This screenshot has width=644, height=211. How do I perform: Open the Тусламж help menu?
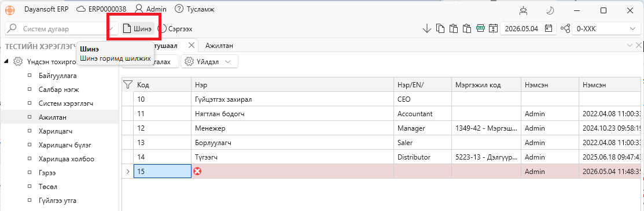[x=194, y=9]
